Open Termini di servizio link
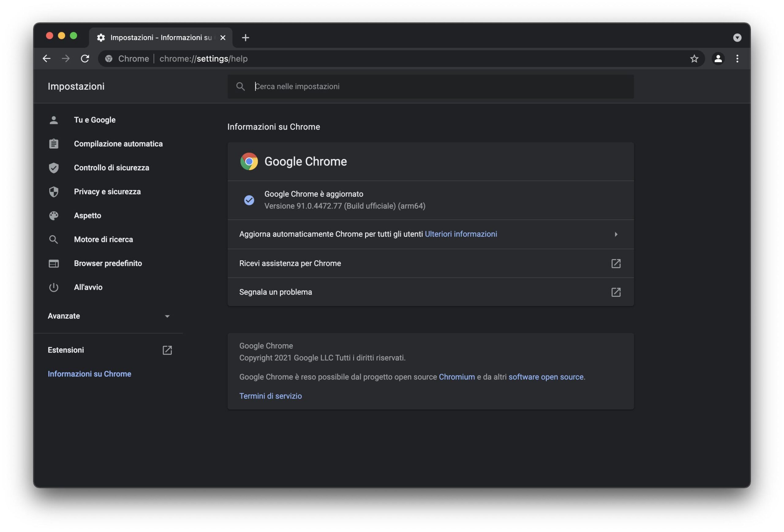 coord(270,396)
